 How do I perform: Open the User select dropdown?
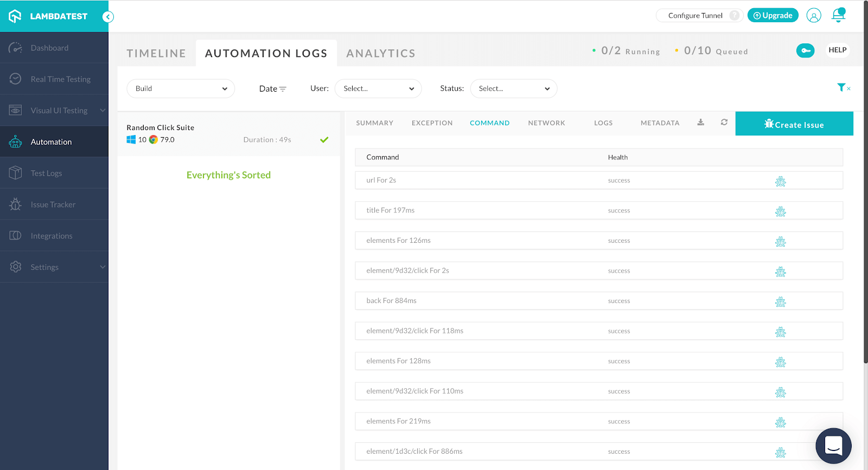[x=378, y=89]
